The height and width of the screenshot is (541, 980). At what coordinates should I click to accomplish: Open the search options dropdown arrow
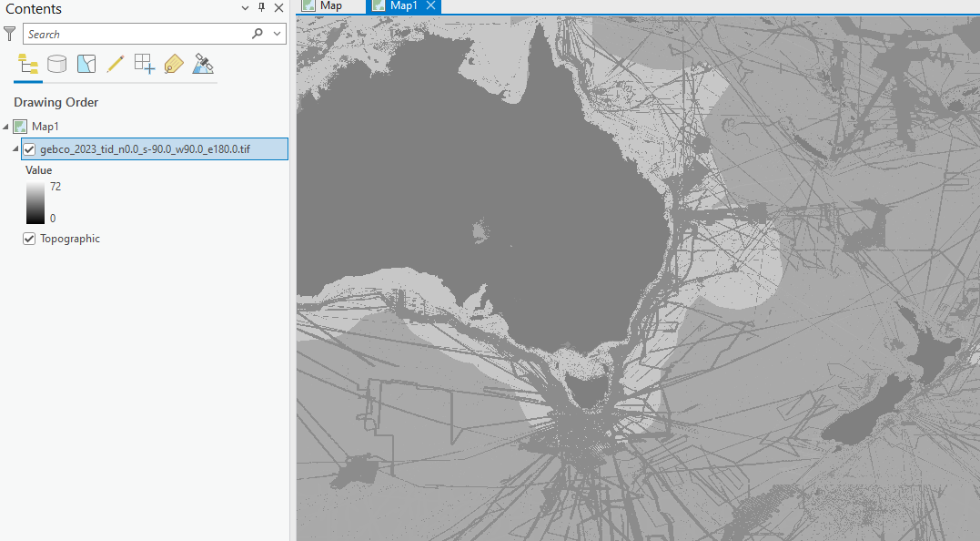pos(276,34)
